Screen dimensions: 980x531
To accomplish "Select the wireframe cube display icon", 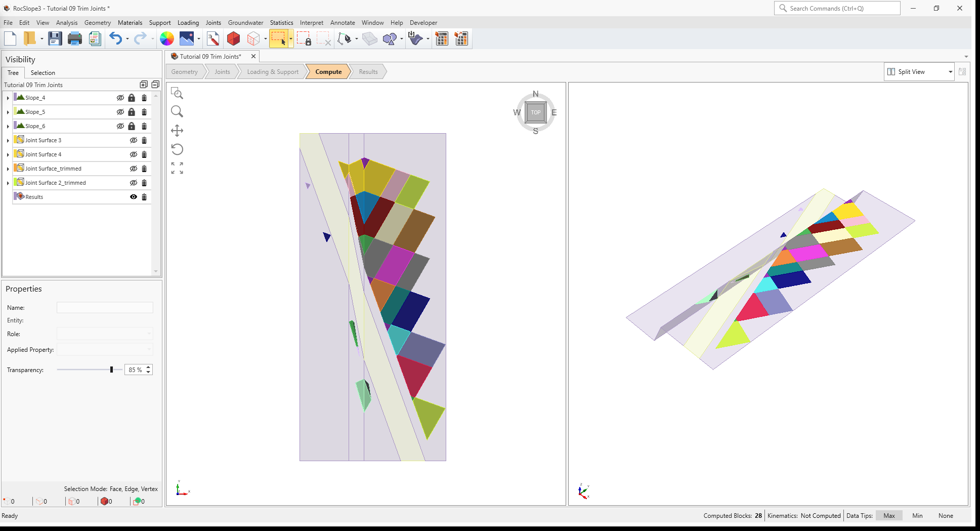I will click(x=253, y=38).
